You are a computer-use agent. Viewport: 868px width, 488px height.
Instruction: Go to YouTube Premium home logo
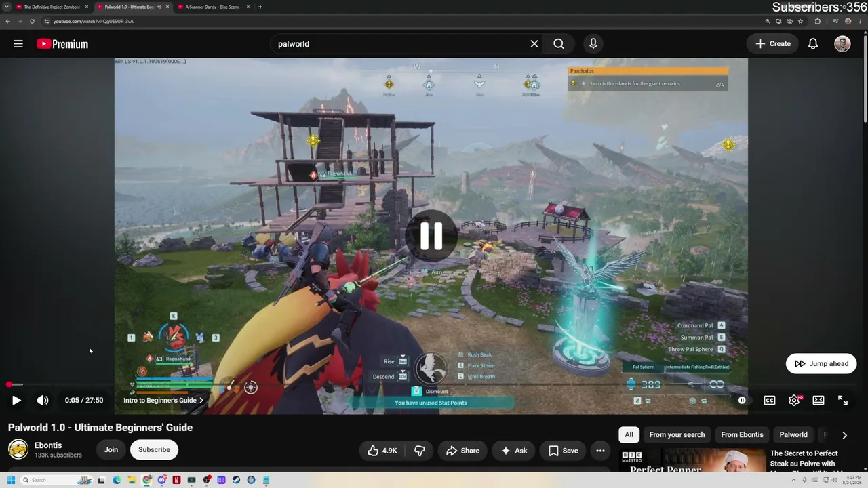tap(62, 44)
